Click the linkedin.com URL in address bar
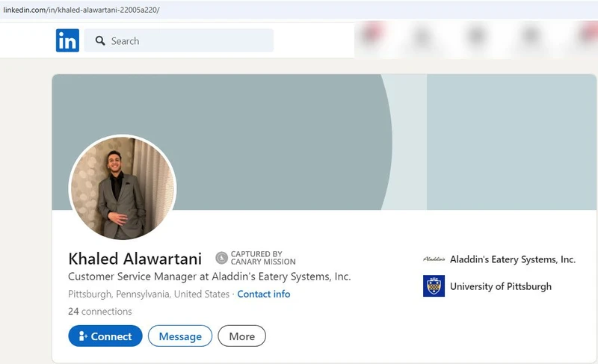 tap(81, 10)
